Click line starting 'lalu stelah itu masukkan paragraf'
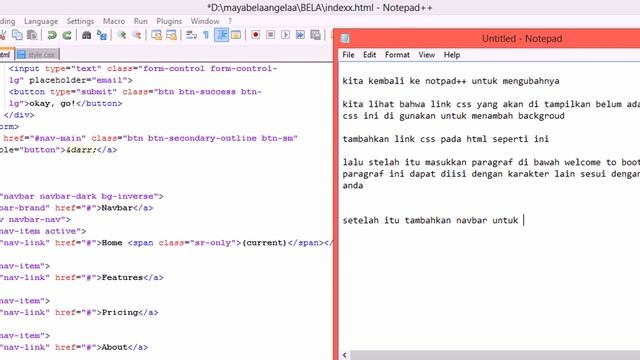 (491, 162)
